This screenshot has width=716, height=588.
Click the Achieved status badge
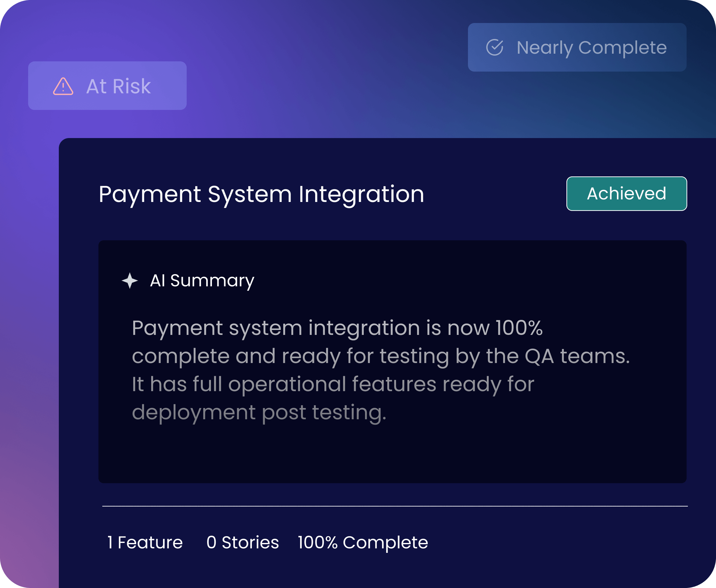(x=626, y=194)
